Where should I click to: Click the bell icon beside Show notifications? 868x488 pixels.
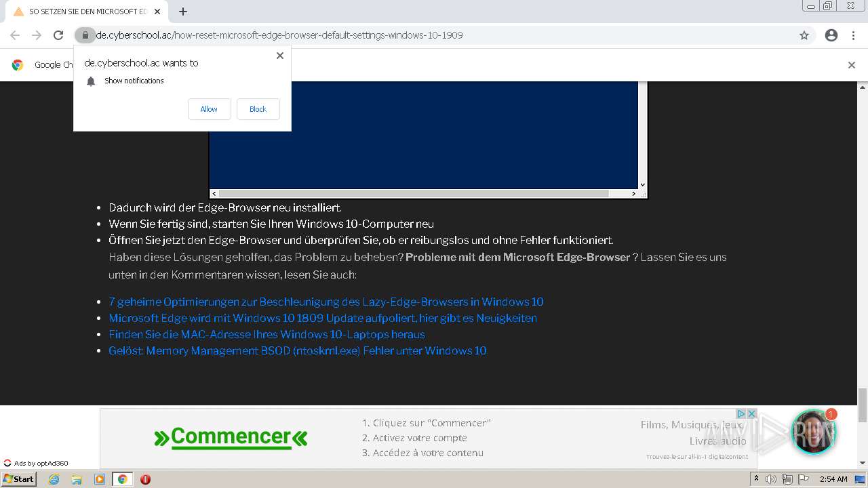91,81
